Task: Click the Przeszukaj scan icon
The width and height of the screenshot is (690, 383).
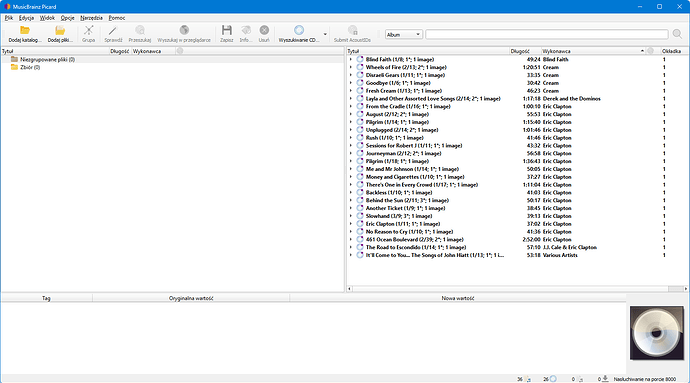Action: point(140,30)
